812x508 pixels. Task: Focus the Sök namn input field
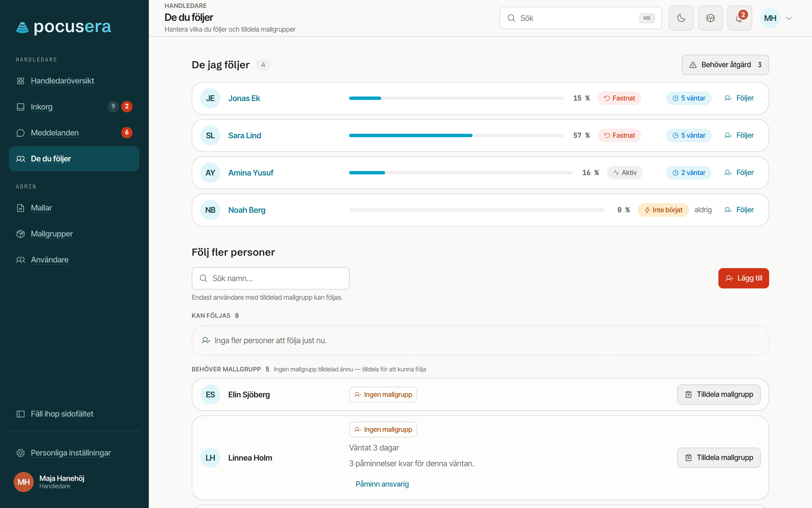click(x=270, y=278)
